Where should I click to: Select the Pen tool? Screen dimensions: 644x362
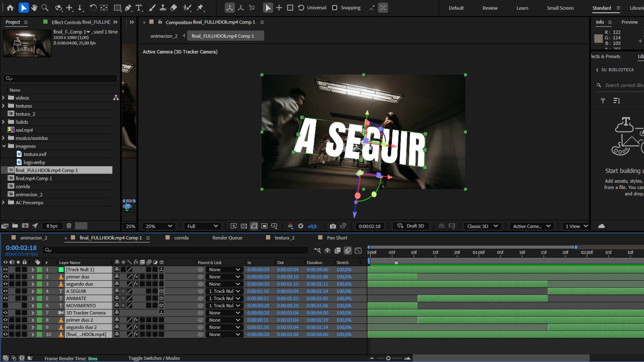pos(128,8)
